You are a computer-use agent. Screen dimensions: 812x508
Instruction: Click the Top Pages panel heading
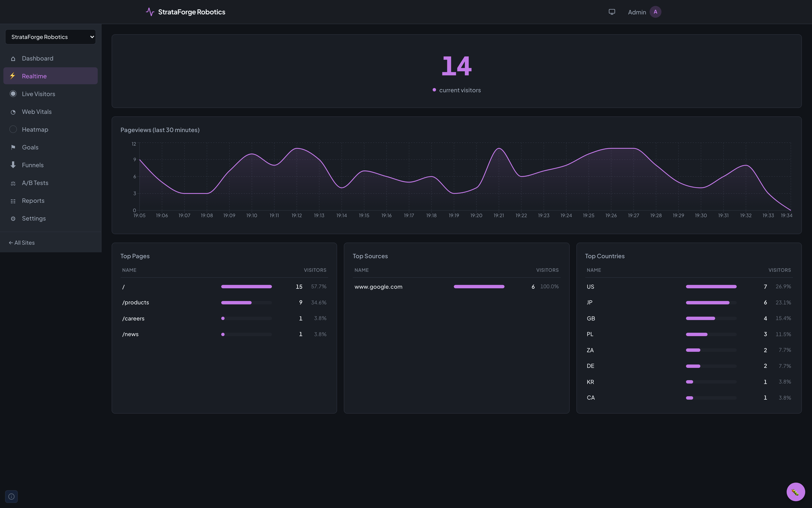pos(135,256)
